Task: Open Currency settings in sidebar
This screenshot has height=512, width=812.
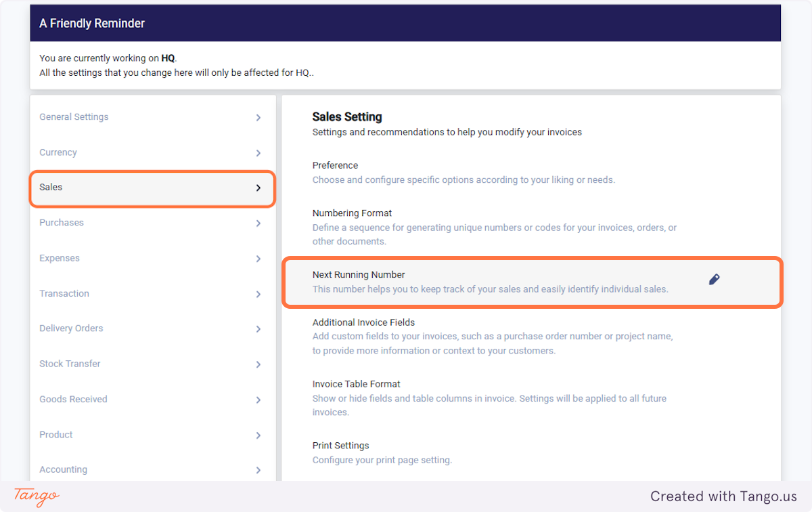Action: 153,152
